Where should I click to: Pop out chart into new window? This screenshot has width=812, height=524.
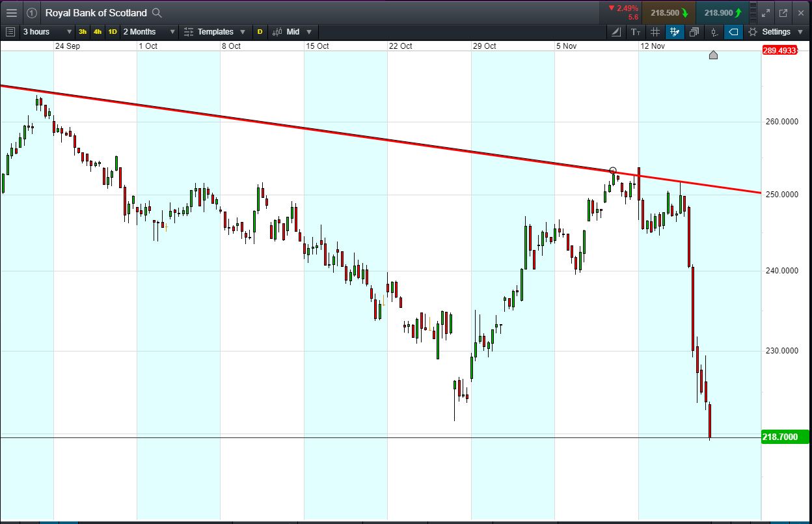(x=783, y=12)
